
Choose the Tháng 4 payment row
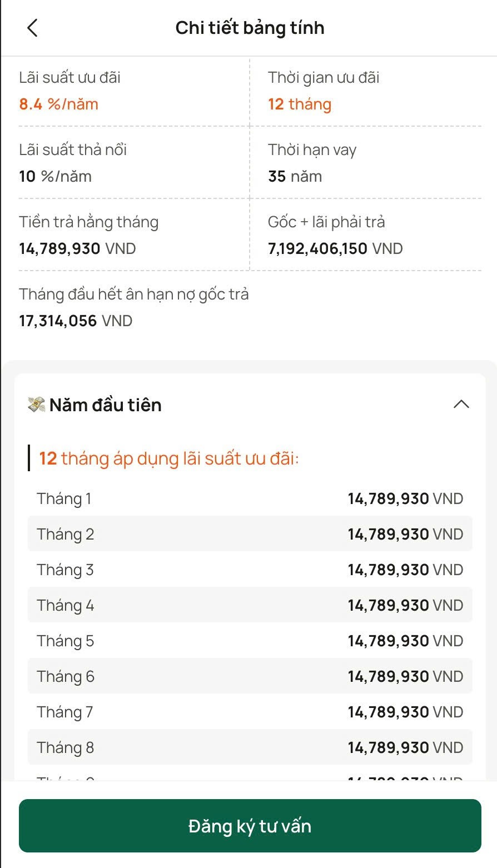coord(250,605)
